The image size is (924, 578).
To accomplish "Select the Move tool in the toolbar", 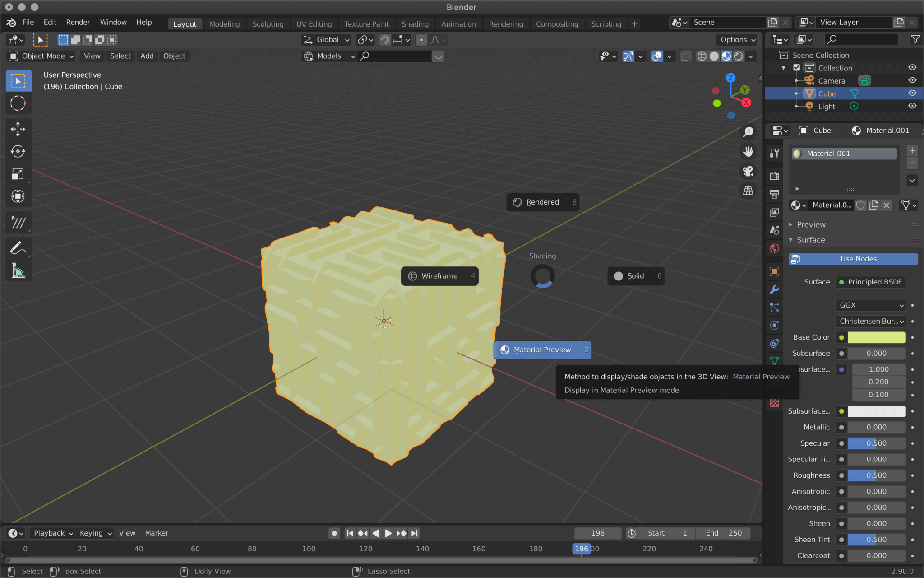I will (18, 129).
